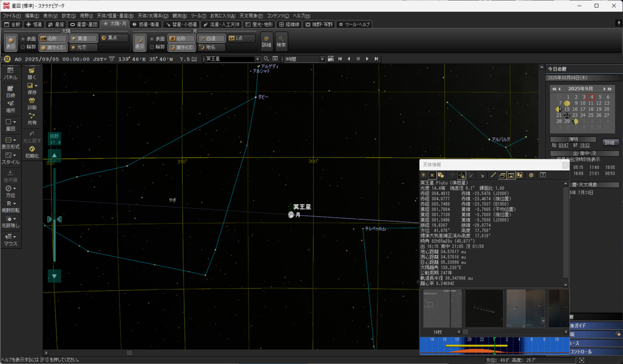Click the 今日の暦 panel header
Viewport: 623px width, 364px height.
(584, 68)
